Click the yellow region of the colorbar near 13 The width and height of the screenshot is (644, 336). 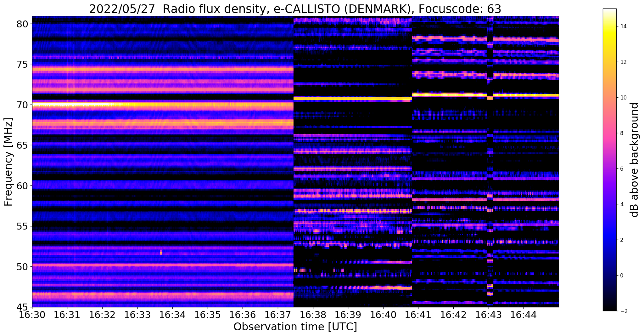(x=609, y=44)
